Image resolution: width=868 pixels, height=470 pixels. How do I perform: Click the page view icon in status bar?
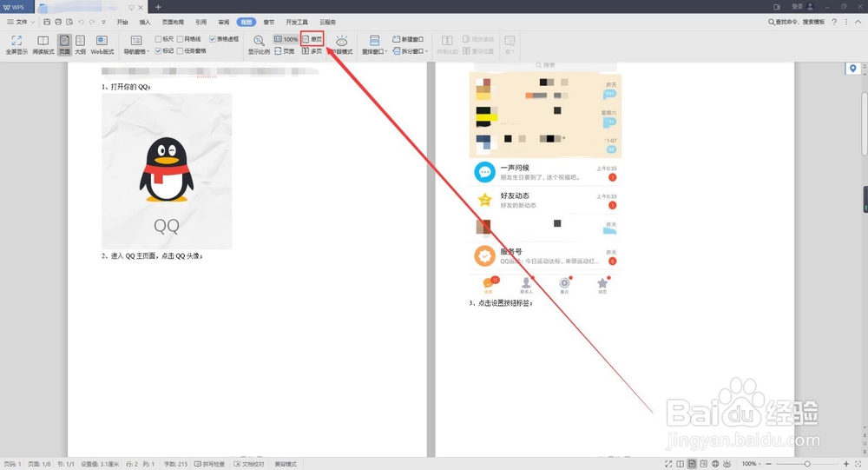click(x=692, y=464)
